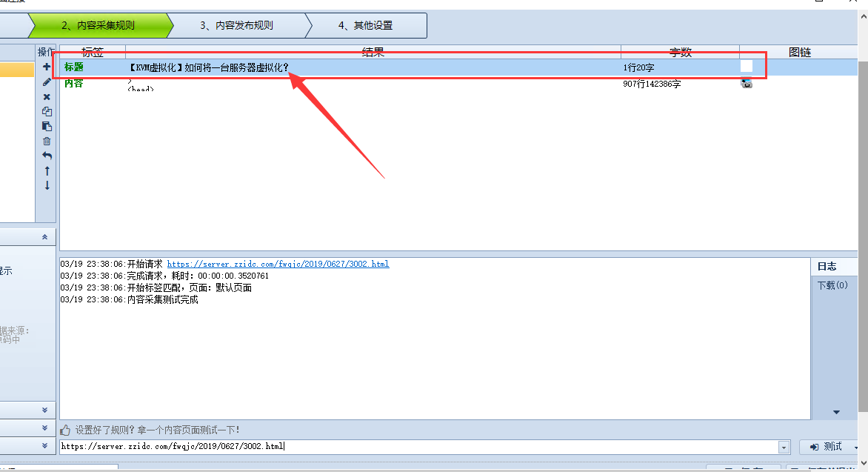Go to 4、其他设置 tab
The height and width of the screenshot is (472, 868).
(x=365, y=25)
